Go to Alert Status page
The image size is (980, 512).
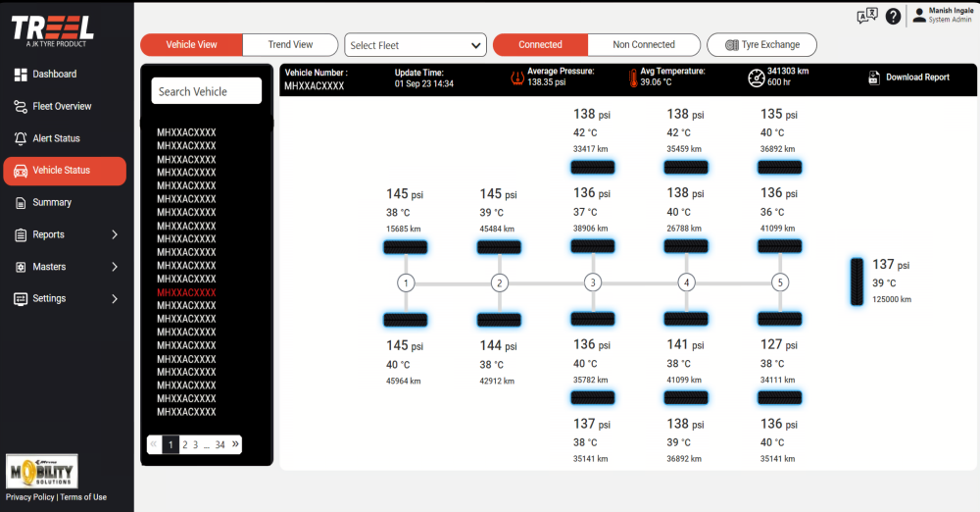tap(56, 138)
